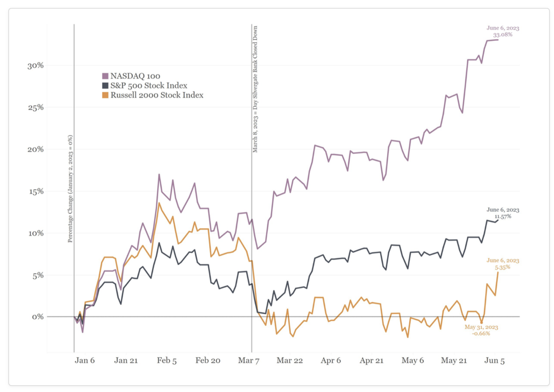
Task: Click the May 31, 2023 -0.66% annotation
Action: tap(481, 330)
